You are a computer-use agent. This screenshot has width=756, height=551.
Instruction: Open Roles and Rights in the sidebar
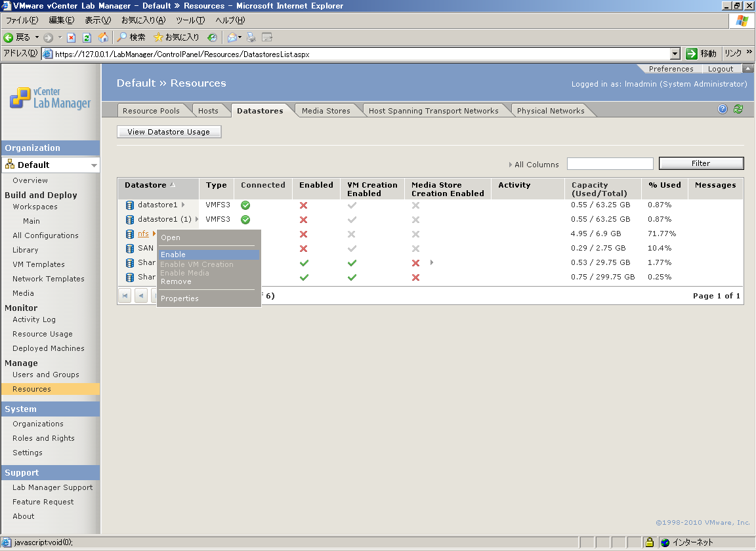pyautogui.click(x=43, y=438)
